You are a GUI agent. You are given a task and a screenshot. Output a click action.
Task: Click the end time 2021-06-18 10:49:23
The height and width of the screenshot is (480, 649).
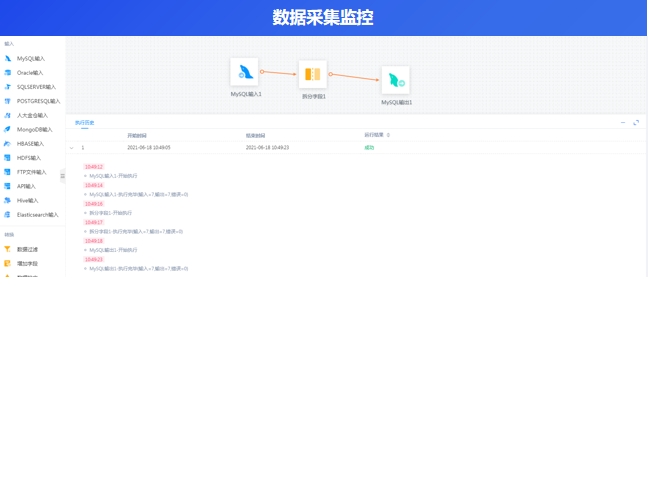(267, 148)
